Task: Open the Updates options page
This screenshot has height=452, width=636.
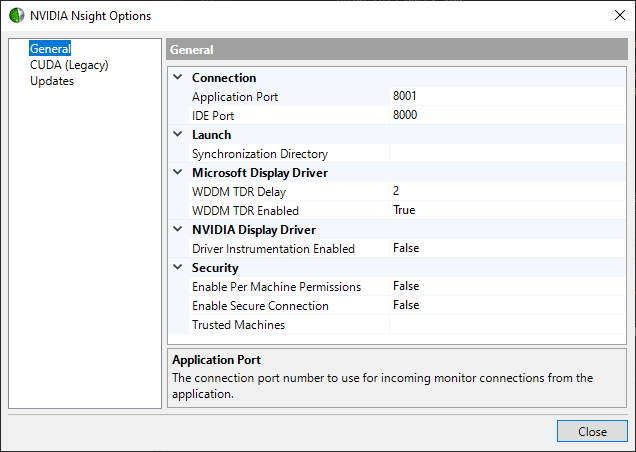Action: 52,81
